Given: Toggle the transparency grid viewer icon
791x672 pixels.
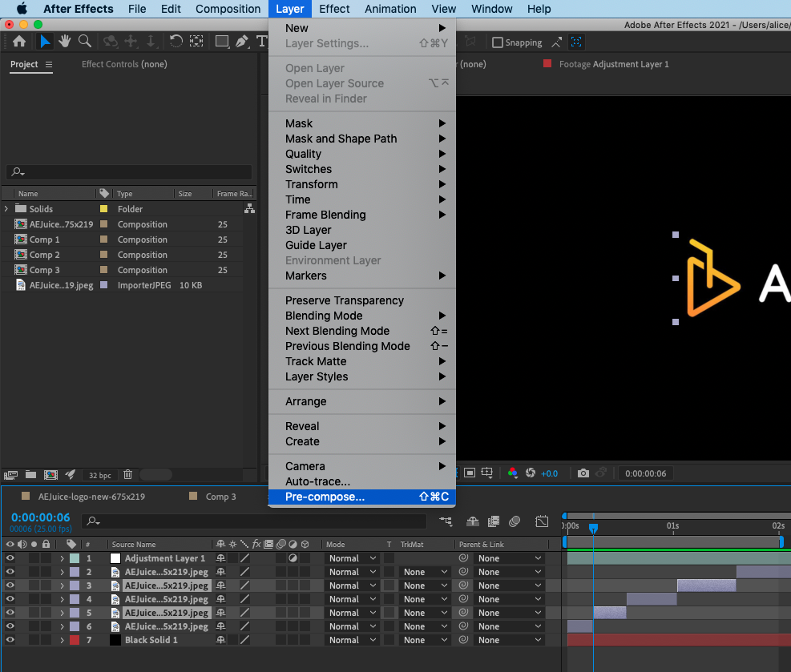Looking at the screenshot, I should pos(470,473).
